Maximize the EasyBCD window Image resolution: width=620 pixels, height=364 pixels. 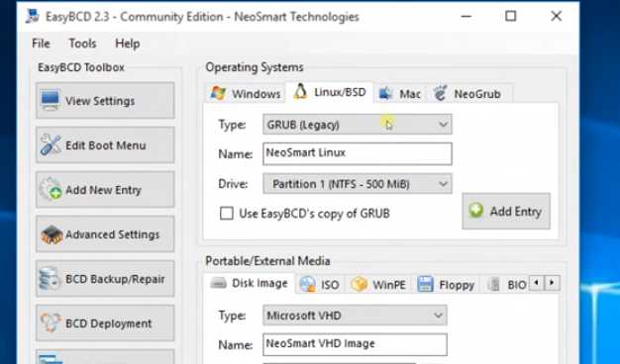tap(511, 16)
